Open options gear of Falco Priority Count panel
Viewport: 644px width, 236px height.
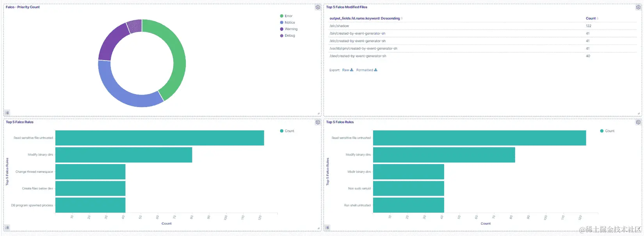click(318, 7)
